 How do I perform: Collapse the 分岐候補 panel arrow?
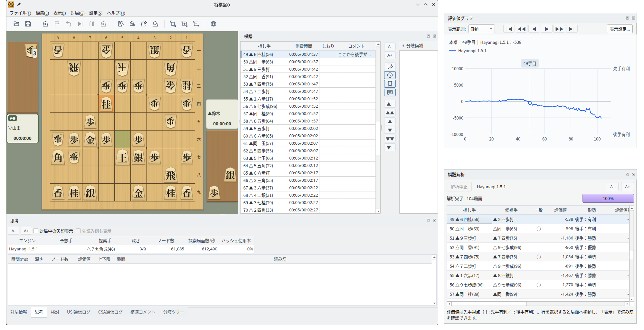403,46
